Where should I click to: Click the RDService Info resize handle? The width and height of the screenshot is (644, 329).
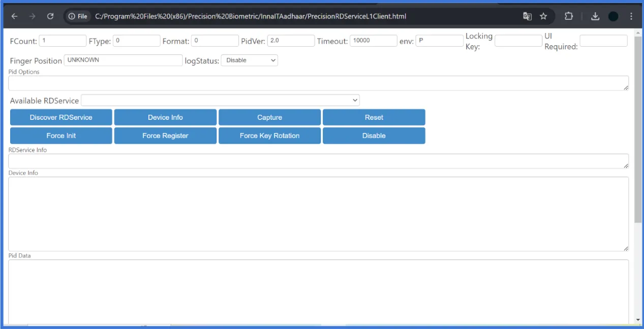point(626,166)
